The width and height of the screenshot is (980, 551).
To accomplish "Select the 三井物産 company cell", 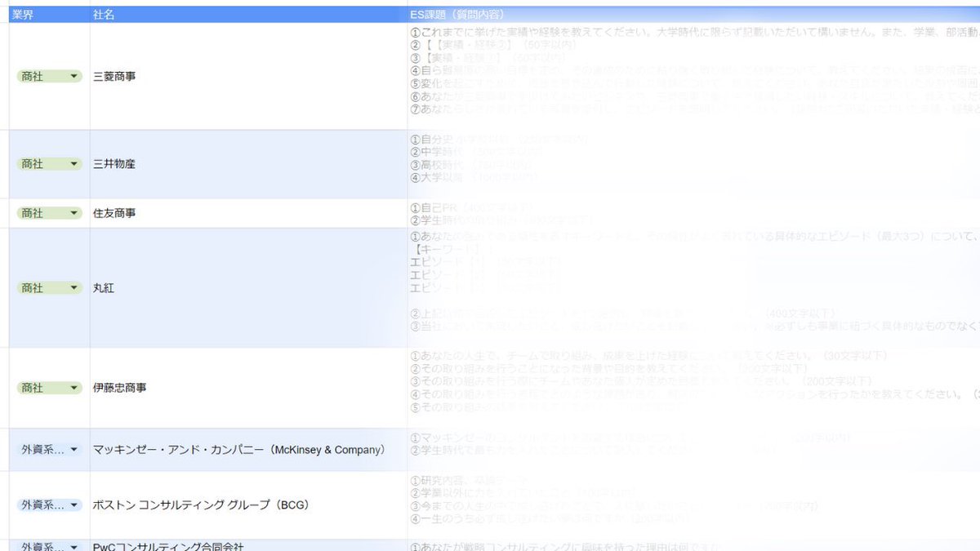I will [249, 164].
